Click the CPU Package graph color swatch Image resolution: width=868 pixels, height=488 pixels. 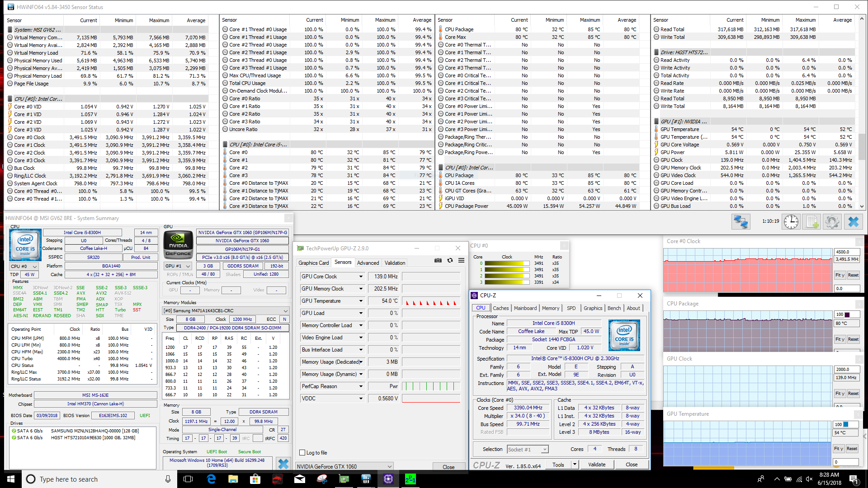(847, 314)
